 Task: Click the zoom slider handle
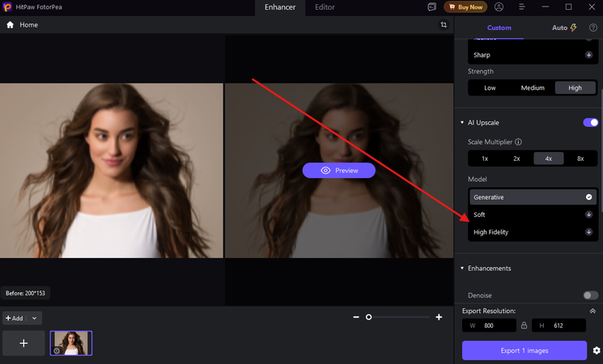368,317
